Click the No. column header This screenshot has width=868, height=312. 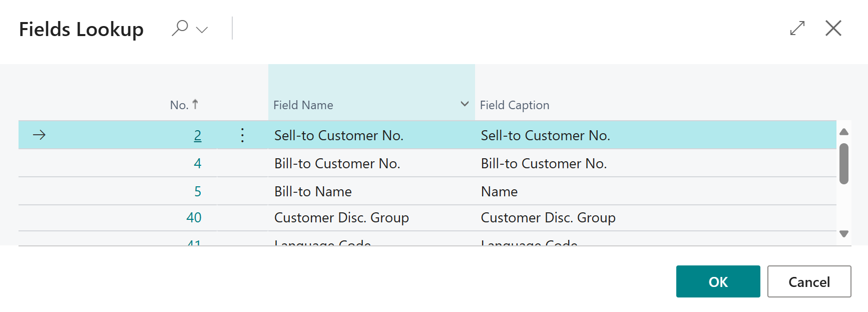tap(180, 105)
